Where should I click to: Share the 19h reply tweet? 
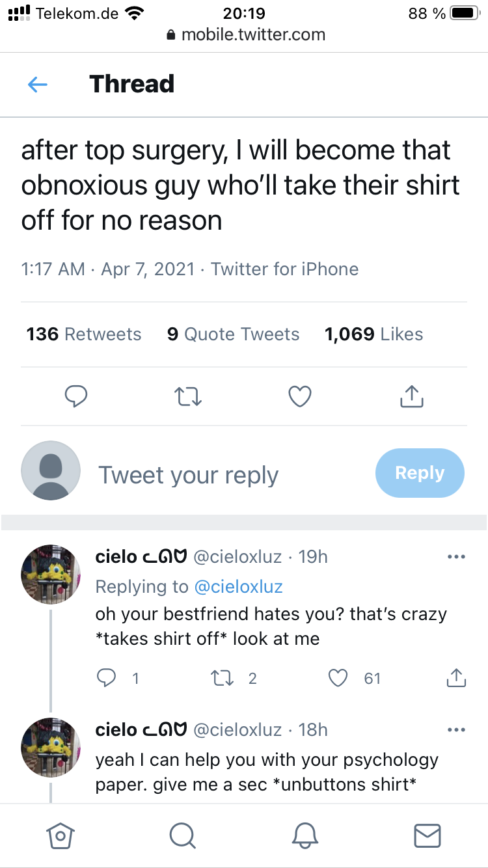[x=456, y=677]
